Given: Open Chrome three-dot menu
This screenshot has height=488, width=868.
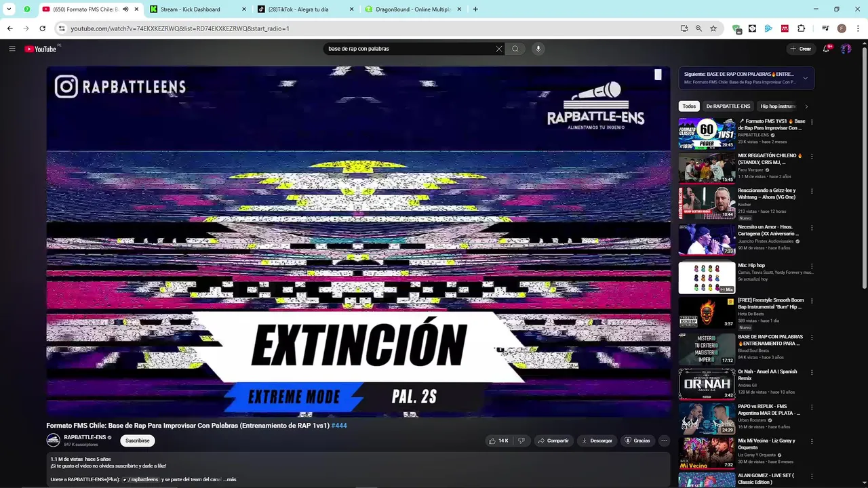Looking at the screenshot, I should (858, 28).
